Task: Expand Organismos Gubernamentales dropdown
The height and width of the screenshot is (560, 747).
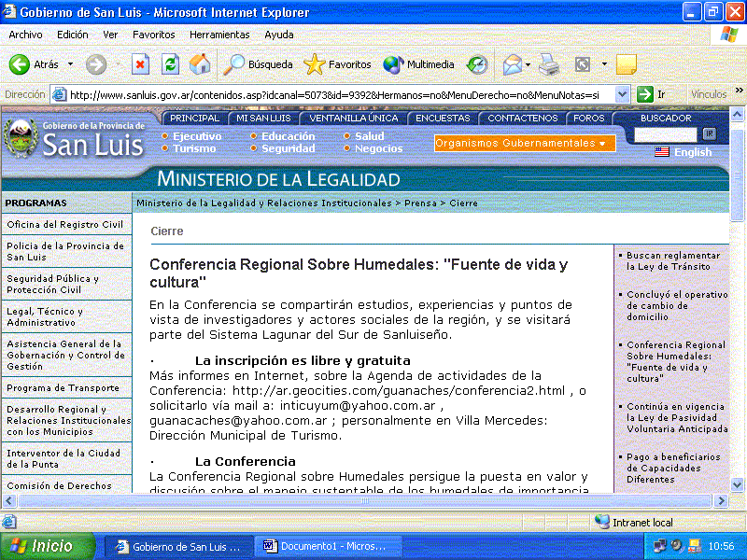Action: tap(525, 143)
